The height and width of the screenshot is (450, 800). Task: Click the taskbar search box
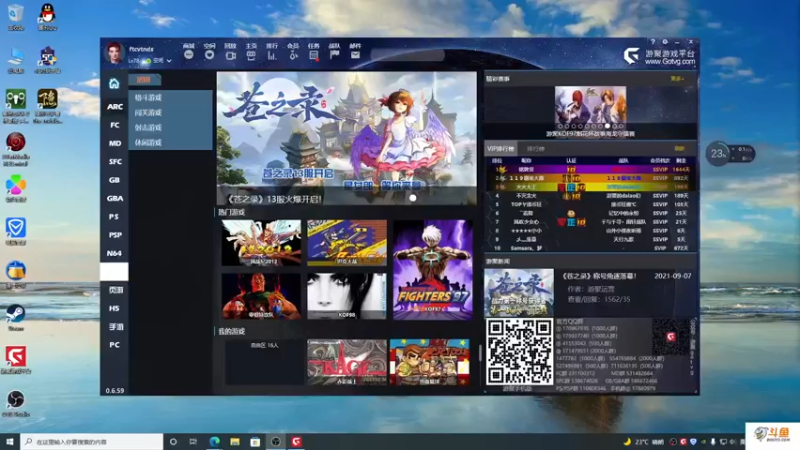click(92, 441)
